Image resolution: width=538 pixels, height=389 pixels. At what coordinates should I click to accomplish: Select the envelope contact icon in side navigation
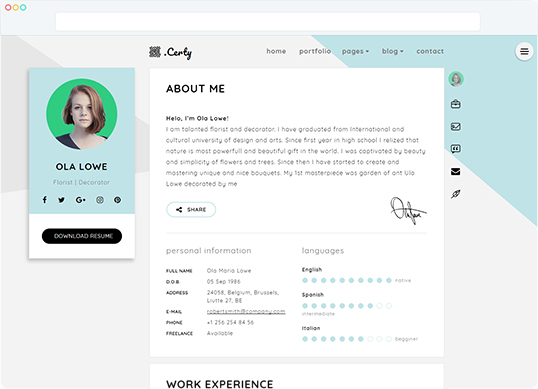(x=456, y=172)
